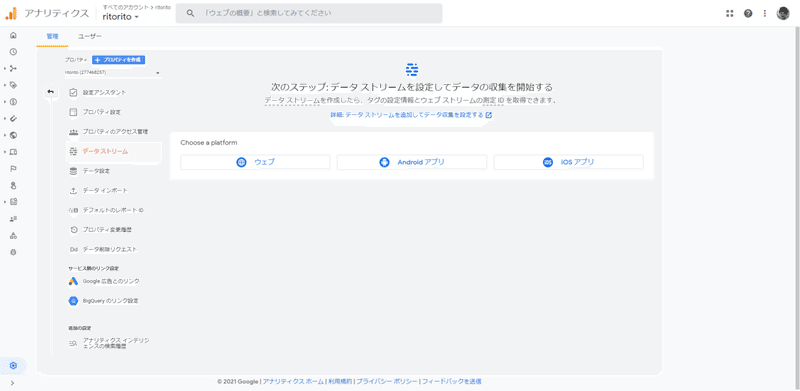
Task: Click the Tech devices icon
Action: [x=13, y=152]
